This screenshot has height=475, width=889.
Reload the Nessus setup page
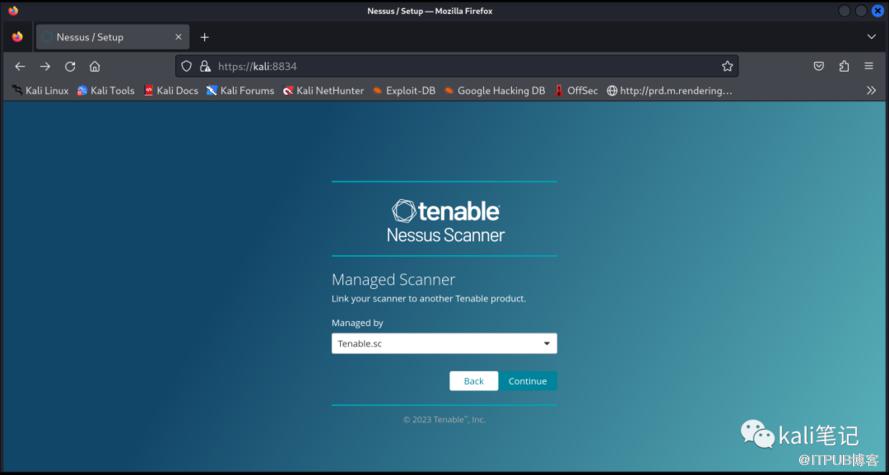click(x=70, y=66)
